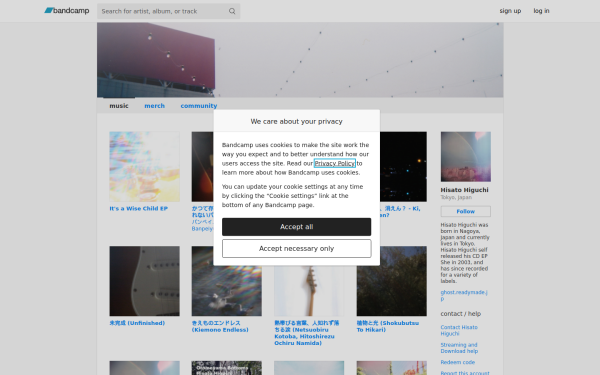600x375 pixels.
Task: Open the Shokubutsu To Hikari album cover
Action: (391, 281)
